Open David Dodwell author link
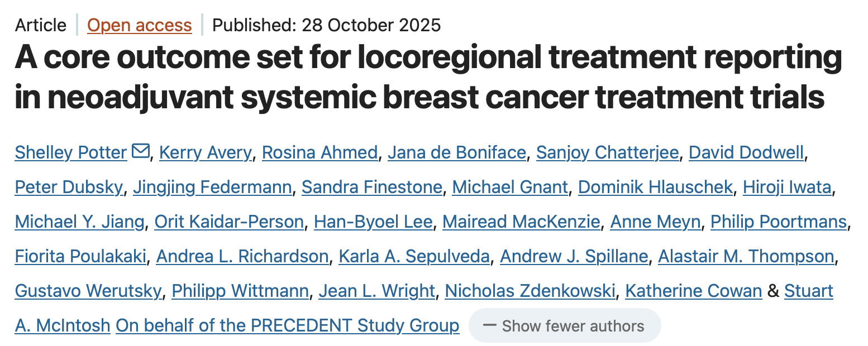 (x=746, y=152)
